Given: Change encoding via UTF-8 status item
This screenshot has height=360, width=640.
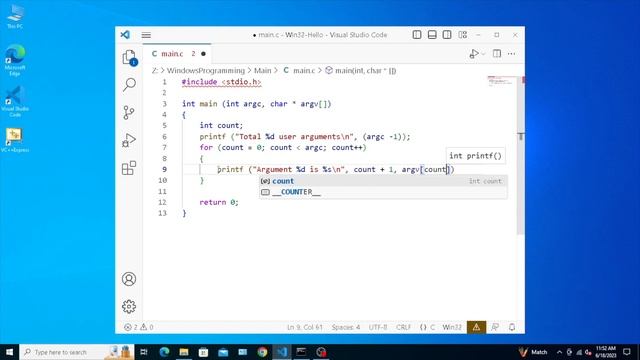Looking at the screenshot, I should 378,327.
